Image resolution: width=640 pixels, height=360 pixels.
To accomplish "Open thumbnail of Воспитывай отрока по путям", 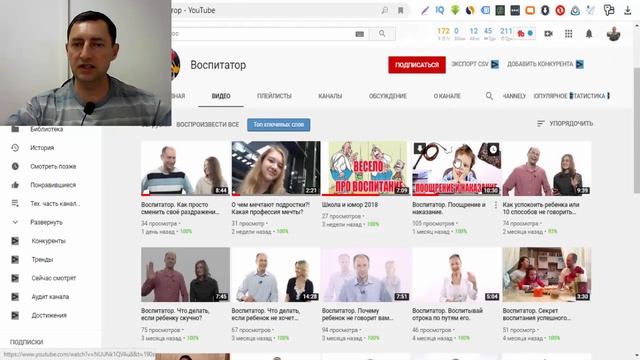I will point(457,274).
